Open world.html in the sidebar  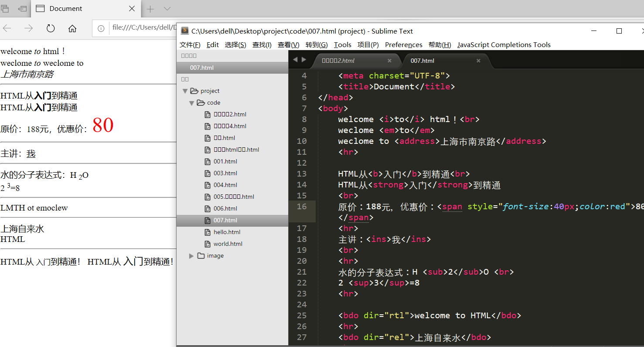[228, 244]
